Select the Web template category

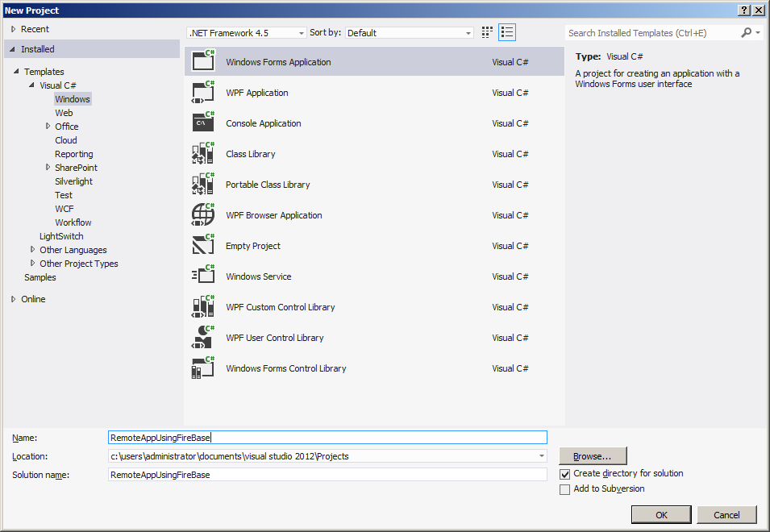pos(64,113)
